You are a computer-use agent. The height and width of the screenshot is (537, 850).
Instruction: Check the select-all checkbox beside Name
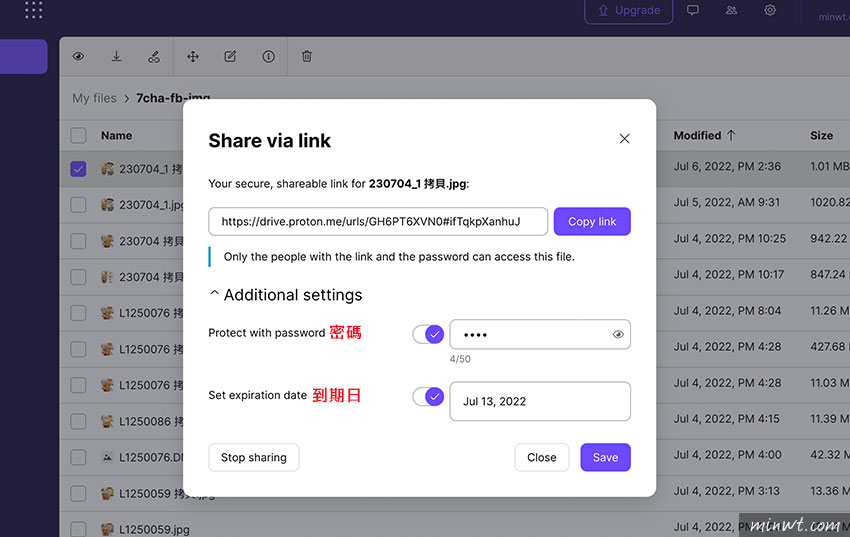click(x=78, y=136)
